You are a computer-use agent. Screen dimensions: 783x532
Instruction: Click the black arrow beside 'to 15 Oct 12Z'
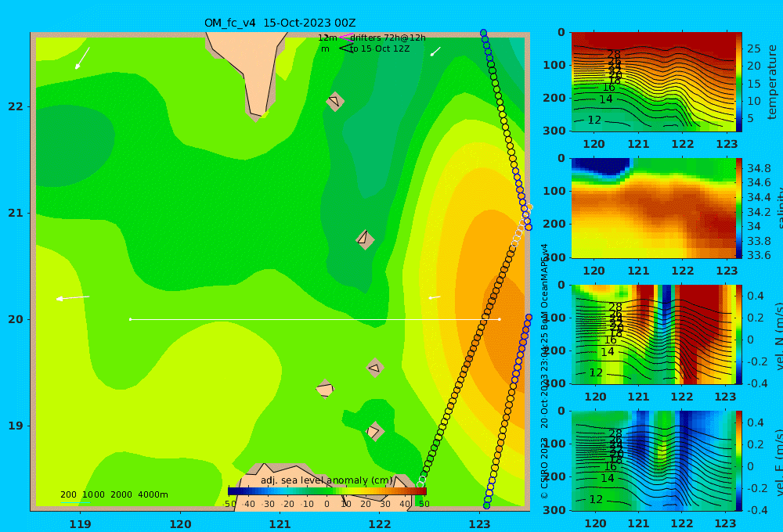pyautogui.click(x=345, y=49)
